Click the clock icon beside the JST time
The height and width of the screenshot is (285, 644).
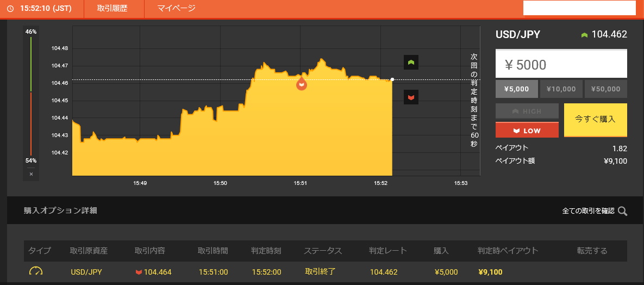point(10,9)
